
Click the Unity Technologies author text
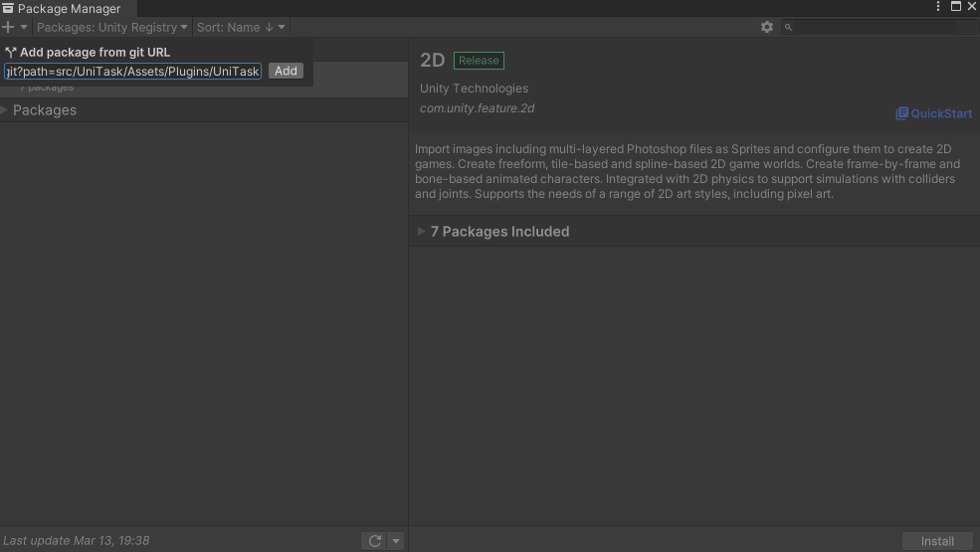coord(474,89)
